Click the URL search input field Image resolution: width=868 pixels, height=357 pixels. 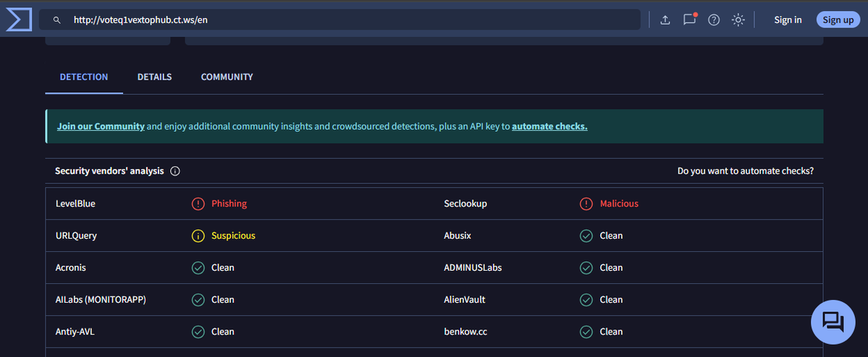(x=340, y=20)
